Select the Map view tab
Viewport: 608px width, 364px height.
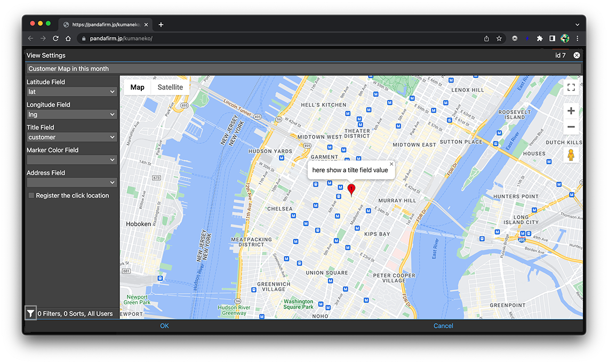(137, 87)
